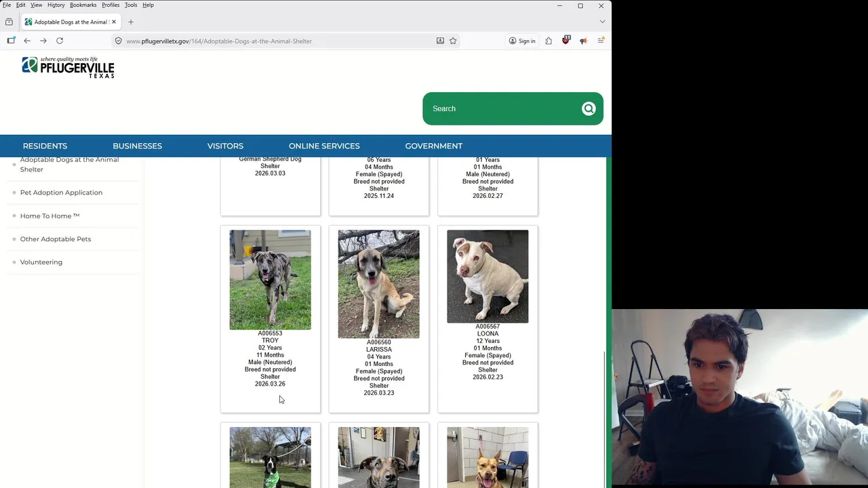
Task: Click the save-to-Pocket/download page icon in address bar
Action: pos(440,41)
